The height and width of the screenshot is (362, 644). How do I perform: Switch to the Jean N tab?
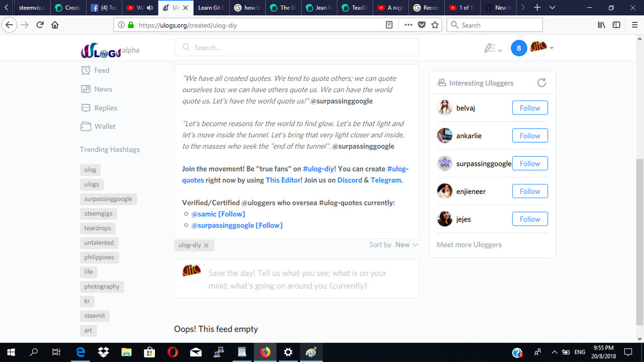[x=319, y=8]
